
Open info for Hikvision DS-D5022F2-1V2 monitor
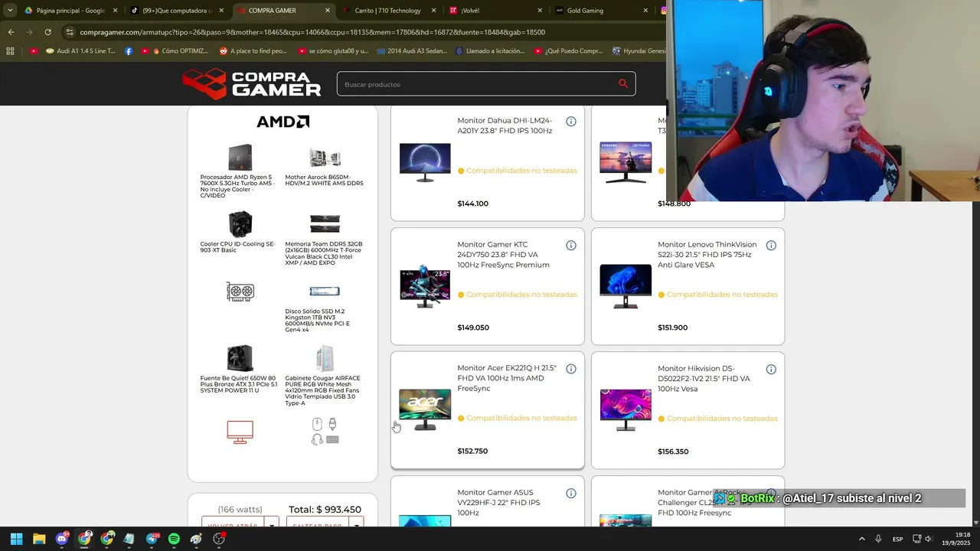[x=771, y=370]
